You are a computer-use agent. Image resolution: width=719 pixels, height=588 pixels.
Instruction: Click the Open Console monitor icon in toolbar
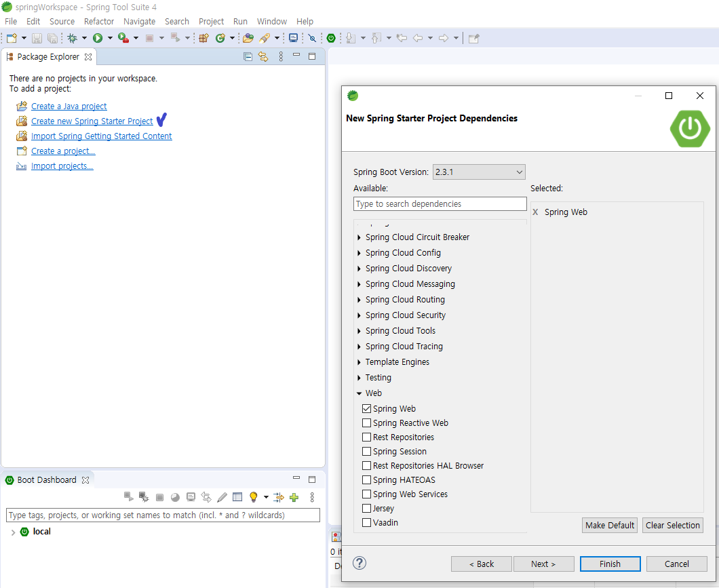[294, 38]
